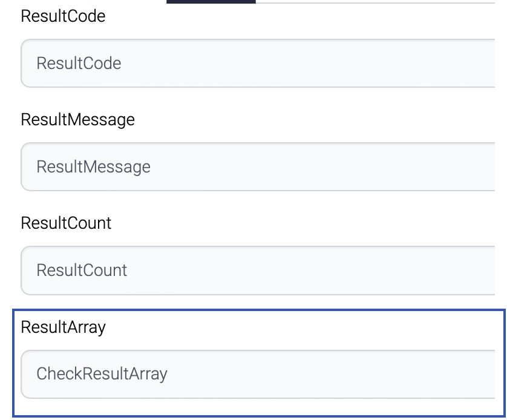Click the ResultMessage field label

(x=77, y=120)
